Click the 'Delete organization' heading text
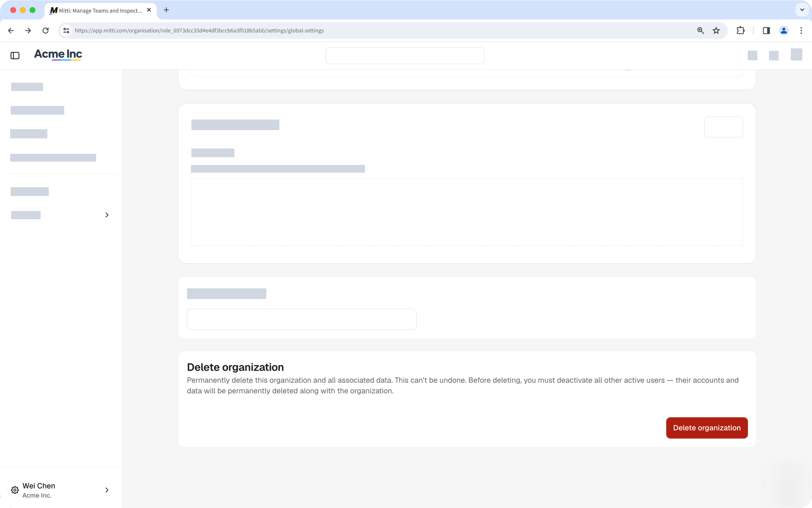The image size is (812, 508). pos(235,367)
